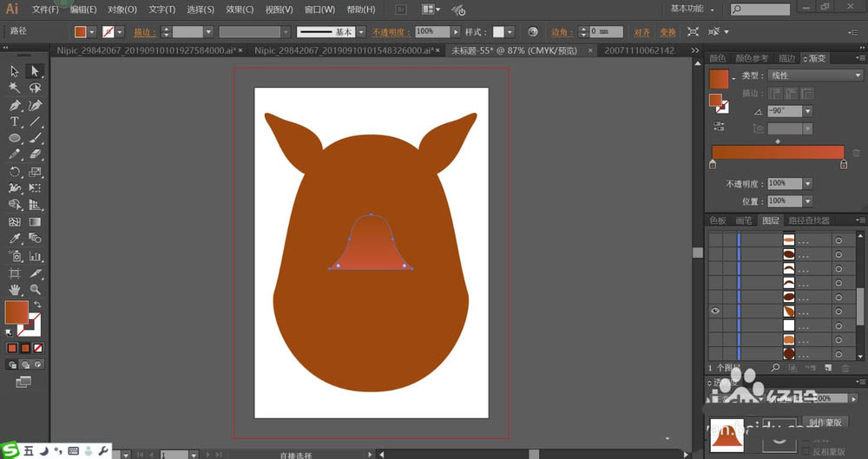Open the 基本 brush definition dropdown

(x=361, y=31)
